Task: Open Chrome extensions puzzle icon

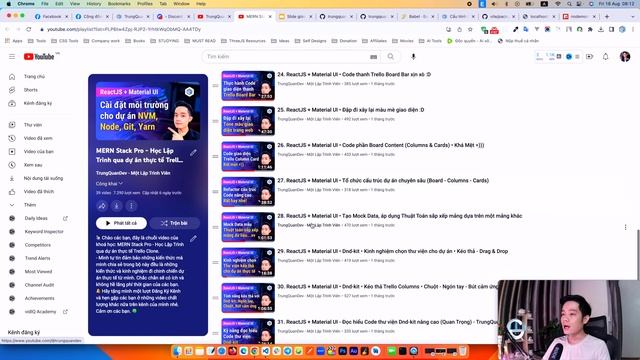Action: click(590, 29)
